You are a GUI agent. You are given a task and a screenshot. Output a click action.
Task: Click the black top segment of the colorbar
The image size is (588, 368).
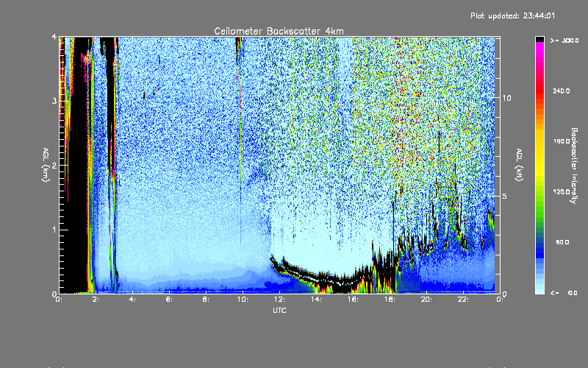coord(539,39)
